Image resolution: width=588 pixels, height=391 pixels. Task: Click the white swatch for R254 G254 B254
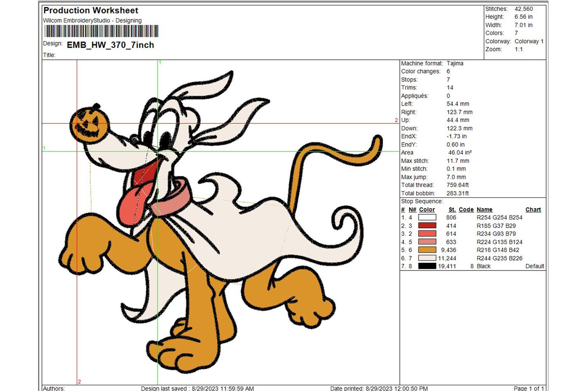tap(427, 217)
